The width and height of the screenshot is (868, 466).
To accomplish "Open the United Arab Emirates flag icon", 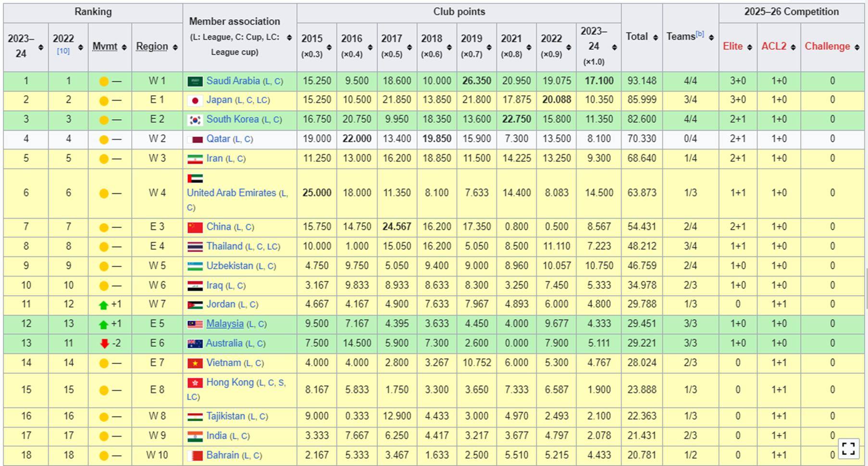I will click(195, 178).
